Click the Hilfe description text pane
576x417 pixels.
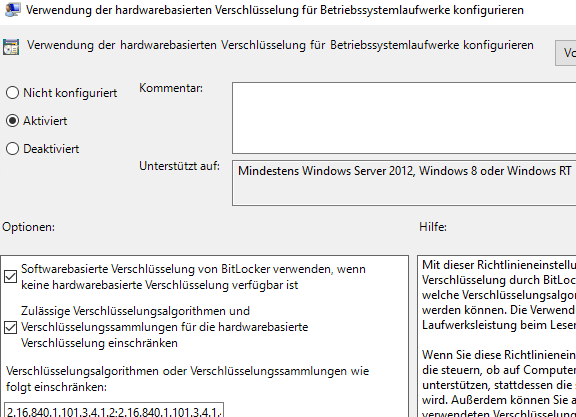(497, 337)
